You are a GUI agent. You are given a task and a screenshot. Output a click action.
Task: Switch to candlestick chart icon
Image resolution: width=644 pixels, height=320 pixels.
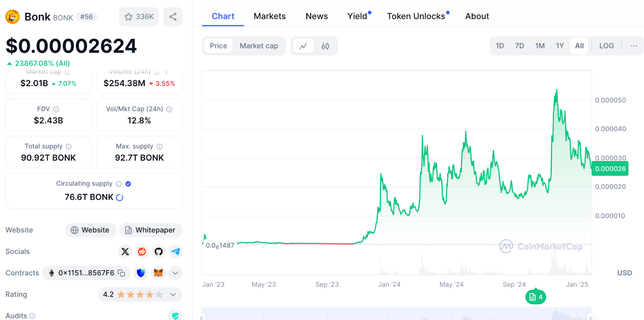325,46
